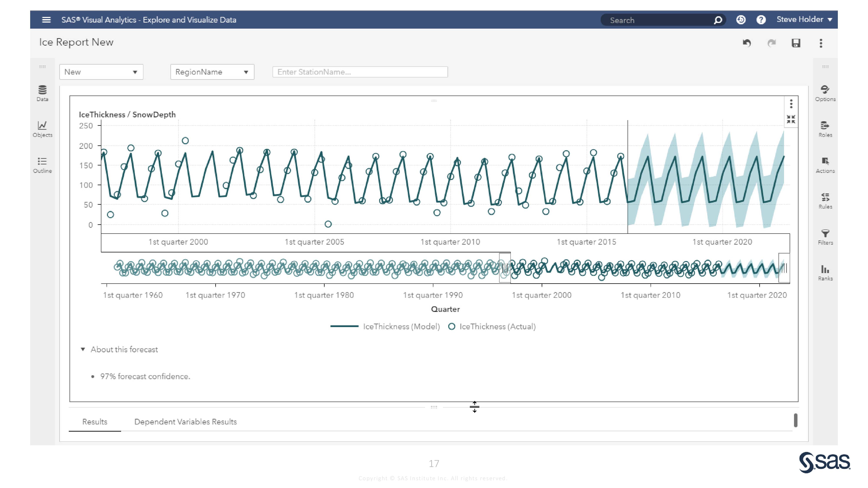Open the Ranks pane
Viewport: 868px width, 488px height.
pos(825,273)
